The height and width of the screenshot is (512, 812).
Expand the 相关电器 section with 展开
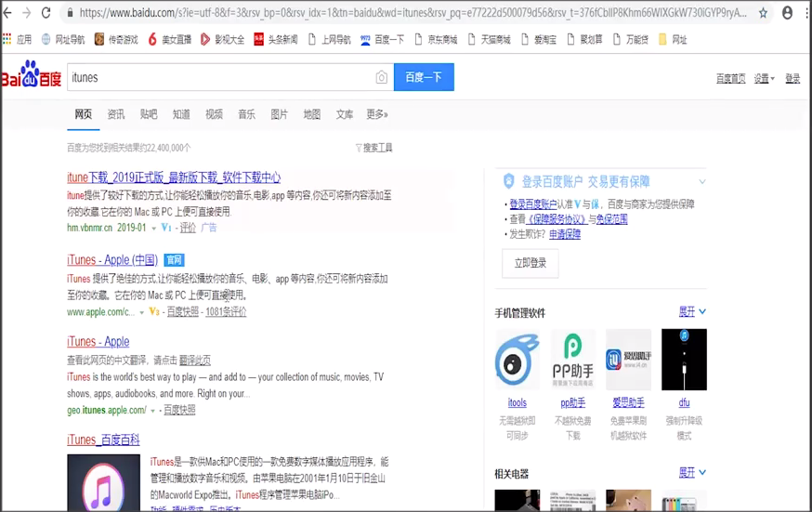pyautogui.click(x=692, y=474)
